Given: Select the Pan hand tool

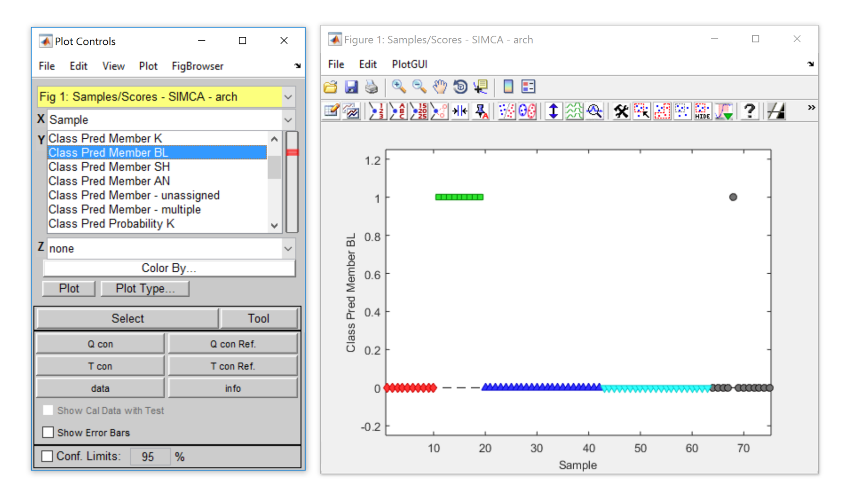Looking at the screenshot, I should point(440,87).
